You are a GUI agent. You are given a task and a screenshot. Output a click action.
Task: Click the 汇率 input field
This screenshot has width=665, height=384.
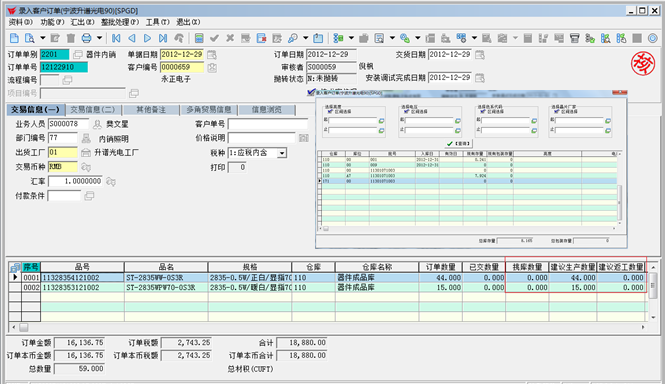pos(75,182)
